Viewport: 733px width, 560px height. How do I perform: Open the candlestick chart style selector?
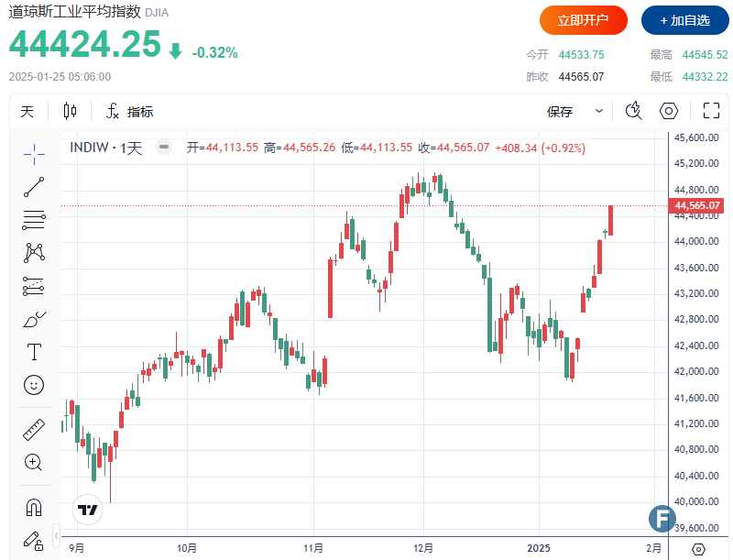click(71, 112)
